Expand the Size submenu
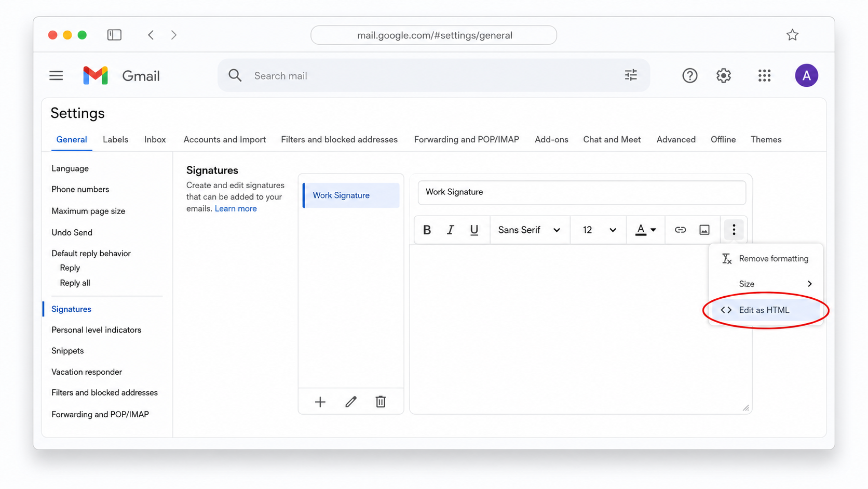 pos(766,284)
